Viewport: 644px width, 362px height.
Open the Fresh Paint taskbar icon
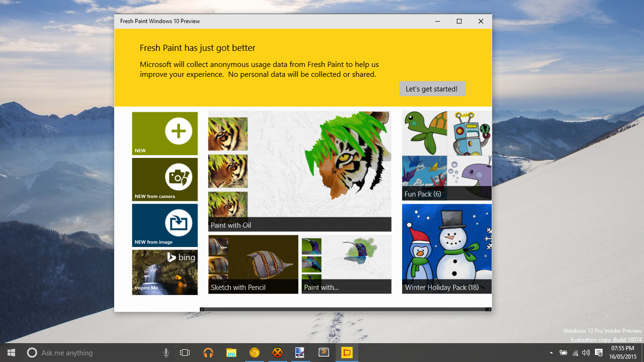pos(347,353)
